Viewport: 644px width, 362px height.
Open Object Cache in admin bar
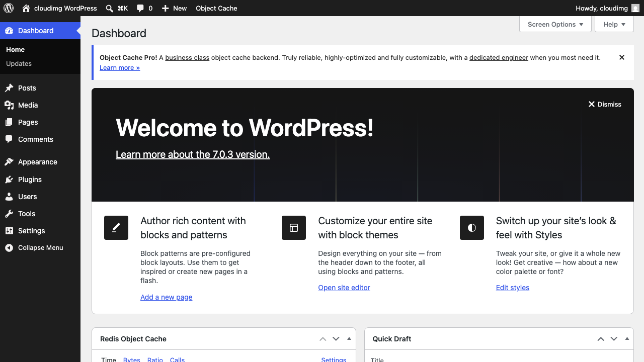tap(216, 8)
